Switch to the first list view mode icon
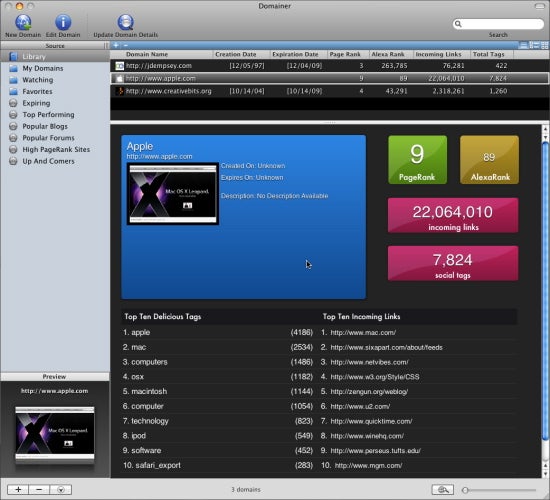 [x=523, y=45]
